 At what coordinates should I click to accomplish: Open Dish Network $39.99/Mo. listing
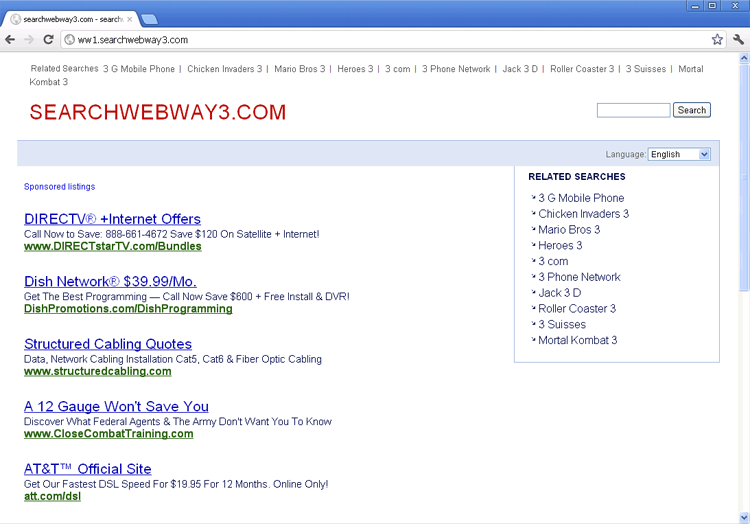point(110,282)
